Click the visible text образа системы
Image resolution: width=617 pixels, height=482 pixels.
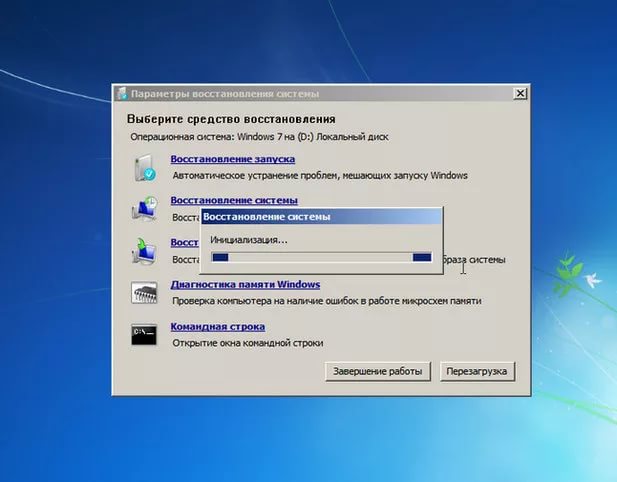pyautogui.click(x=475, y=260)
